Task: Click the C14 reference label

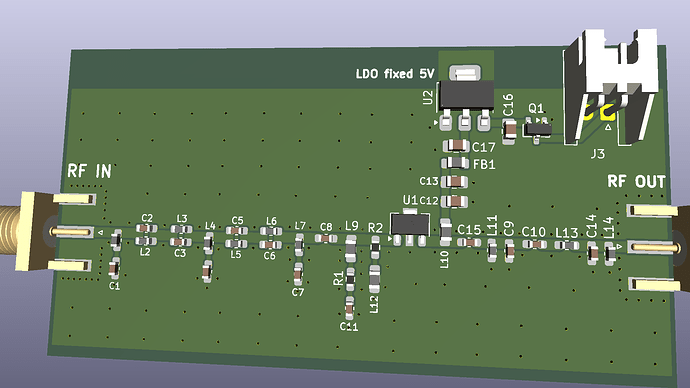Action: (x=591, y=226)
